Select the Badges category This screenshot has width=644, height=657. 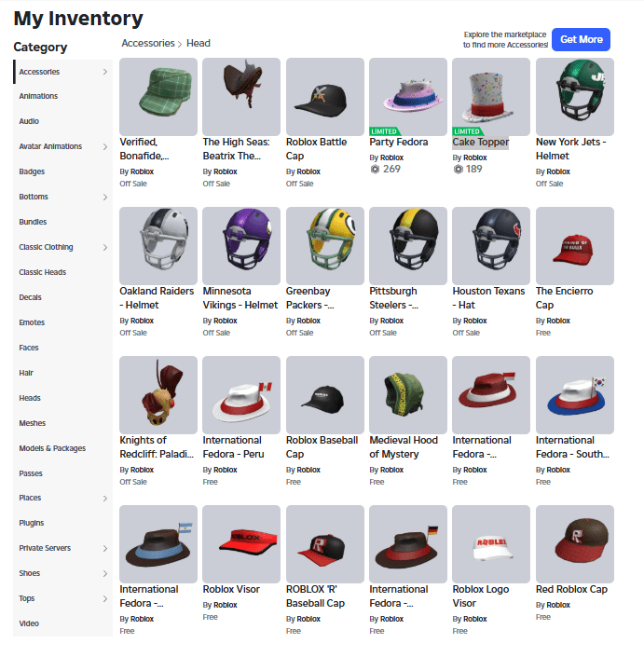point(32,171)
